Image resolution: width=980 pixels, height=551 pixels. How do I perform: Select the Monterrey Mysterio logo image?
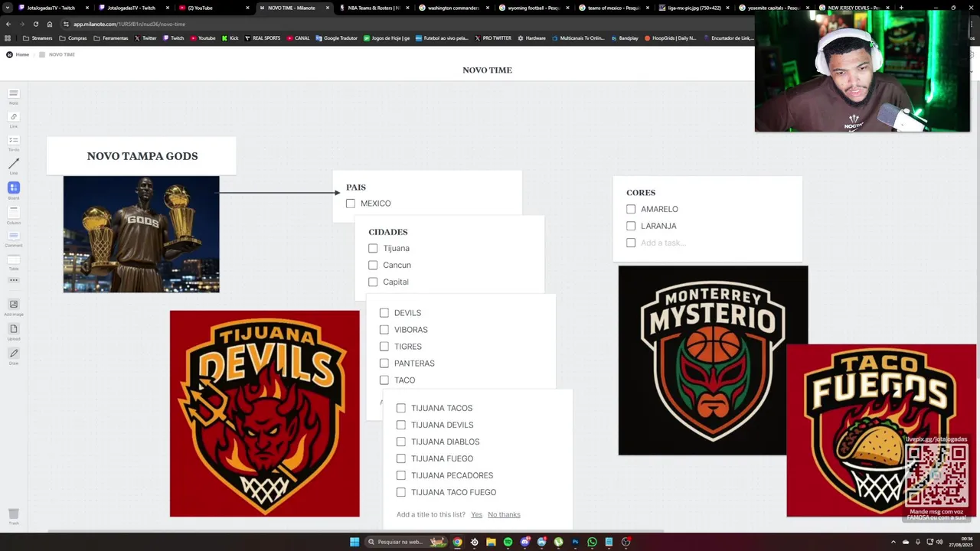[713, 360]
